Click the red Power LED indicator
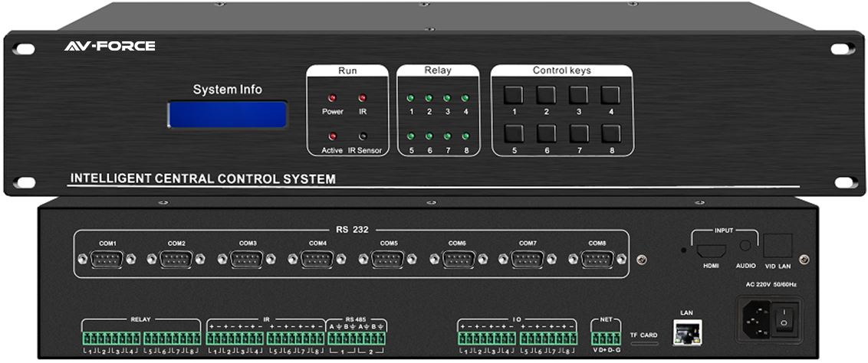Screen dimensions: 868x363 [x=332, y=99]
